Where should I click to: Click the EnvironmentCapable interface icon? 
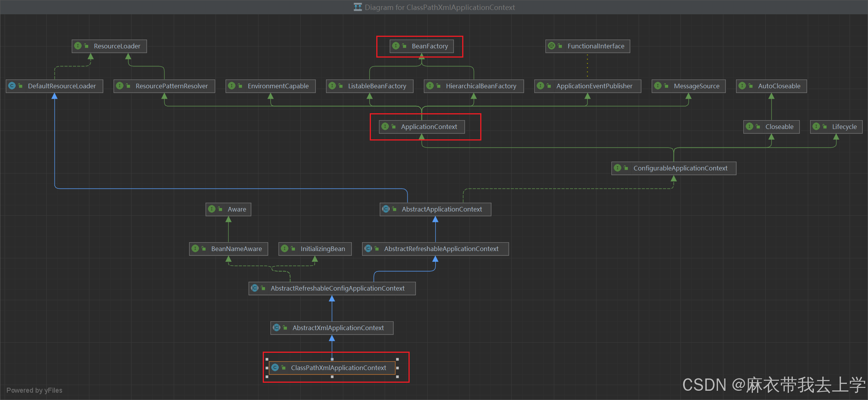(232, 86)
